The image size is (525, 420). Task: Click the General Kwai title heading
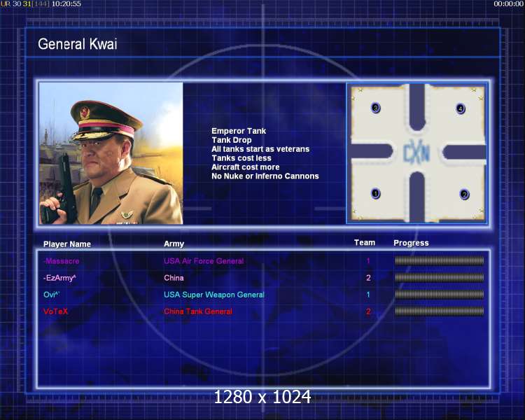click(77, 44)
